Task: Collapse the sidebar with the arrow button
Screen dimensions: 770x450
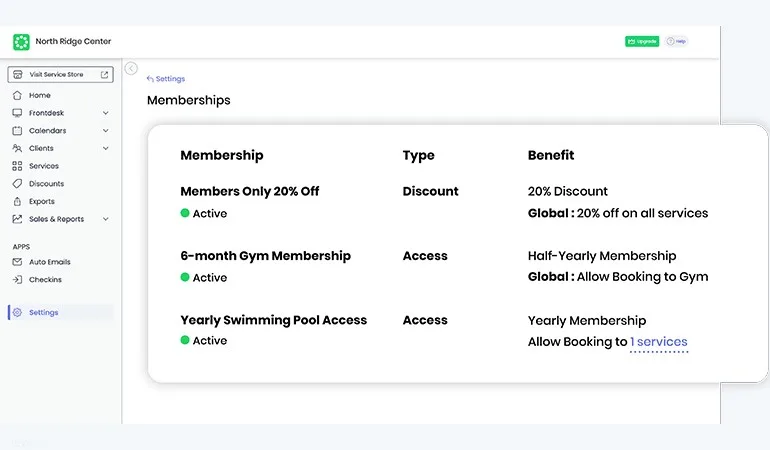Action: (x=131, y=69)
